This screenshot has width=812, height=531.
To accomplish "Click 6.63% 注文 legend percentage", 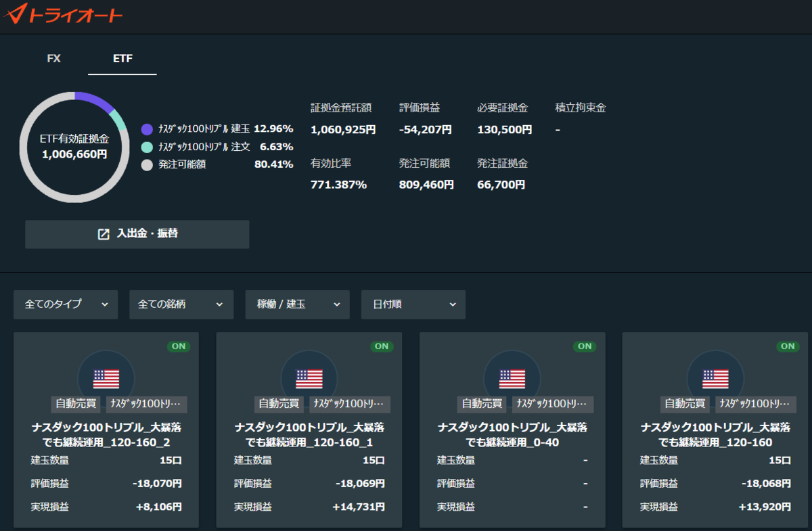I will point(276,147).
